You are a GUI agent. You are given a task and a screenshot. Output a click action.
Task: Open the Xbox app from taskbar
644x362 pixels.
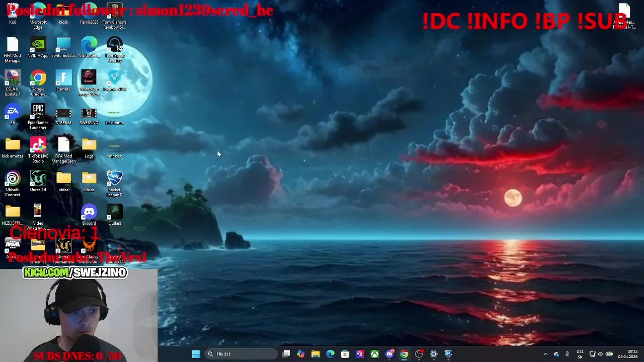click(375, 354)
